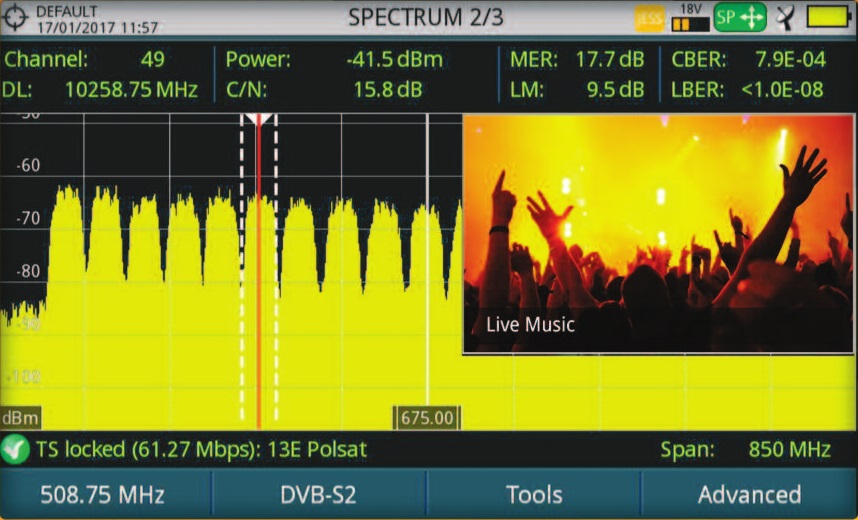
Task: Open the Advanced softkey menu
Action: 749,494
